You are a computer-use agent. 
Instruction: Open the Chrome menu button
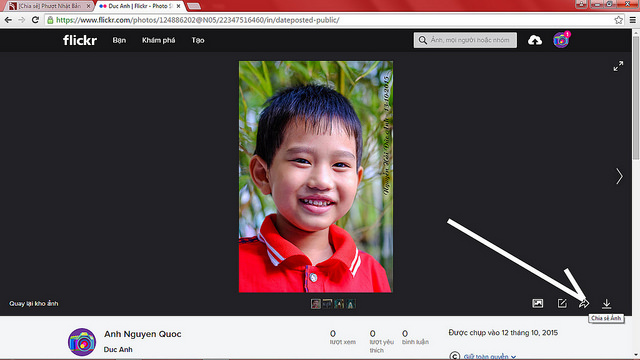pyautogui.click(x=633, y=20)
